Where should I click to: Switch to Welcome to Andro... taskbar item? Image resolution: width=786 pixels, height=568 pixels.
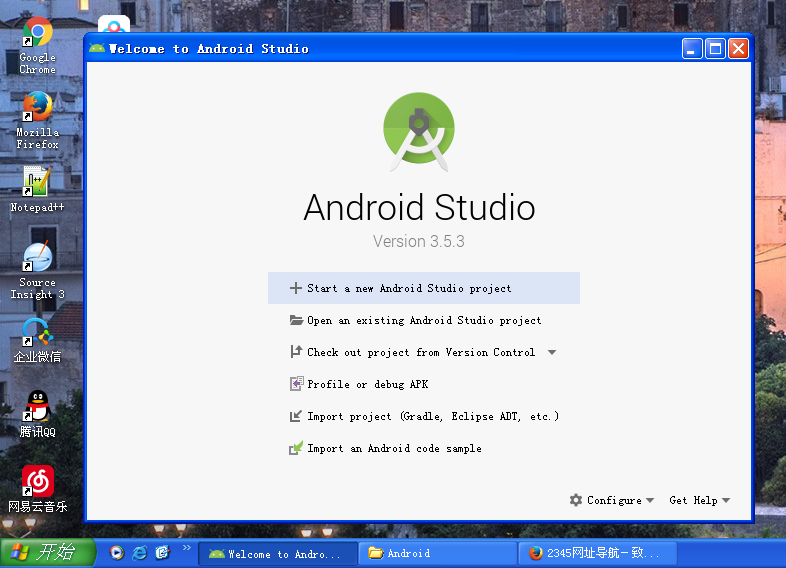(278, 553)
